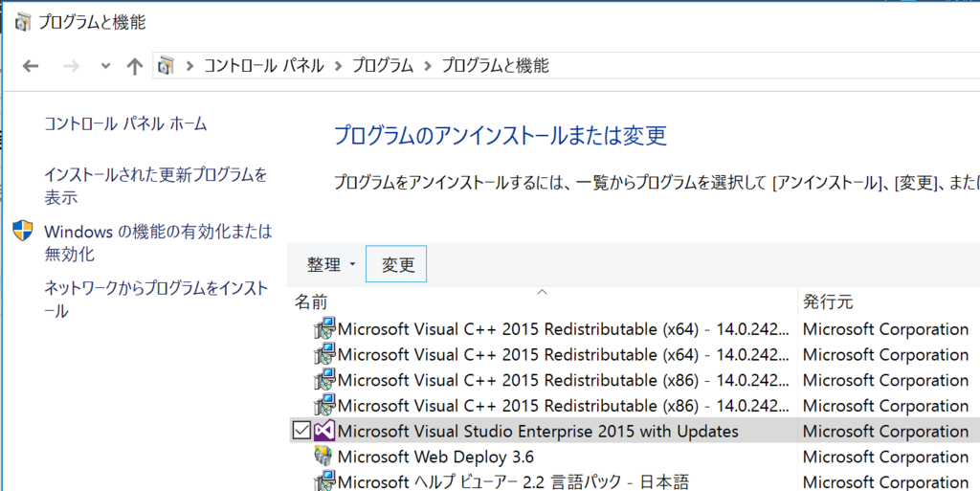Click the shield icon beside Windows の機能
This screenshot has width=980, height=491.
pos(23,231)
